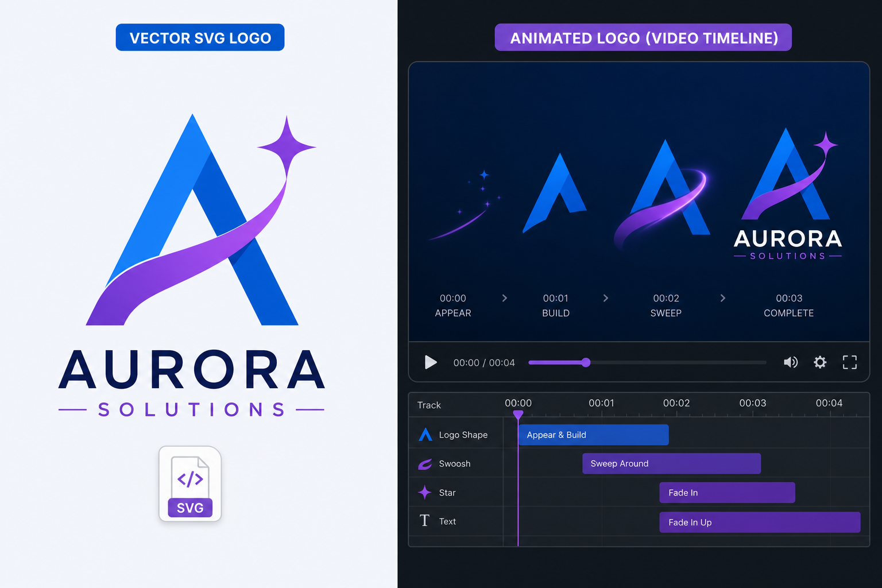Click the Sweep Around clip

pos(672,463)
